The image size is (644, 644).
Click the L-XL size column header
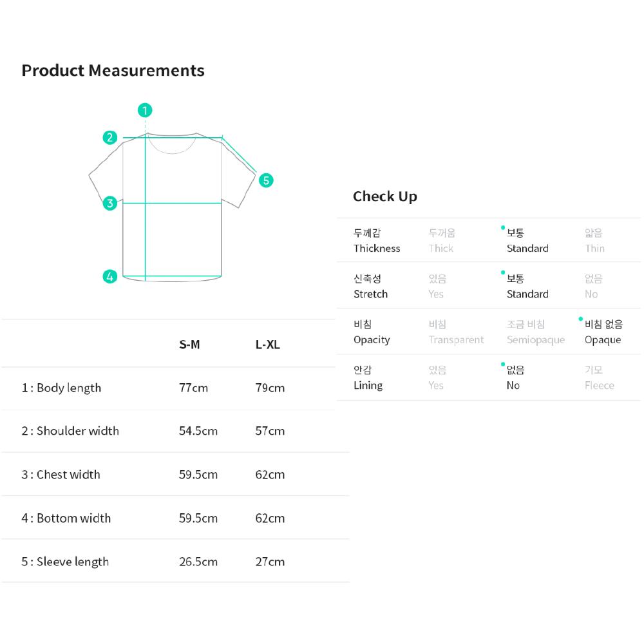(267, 345)
